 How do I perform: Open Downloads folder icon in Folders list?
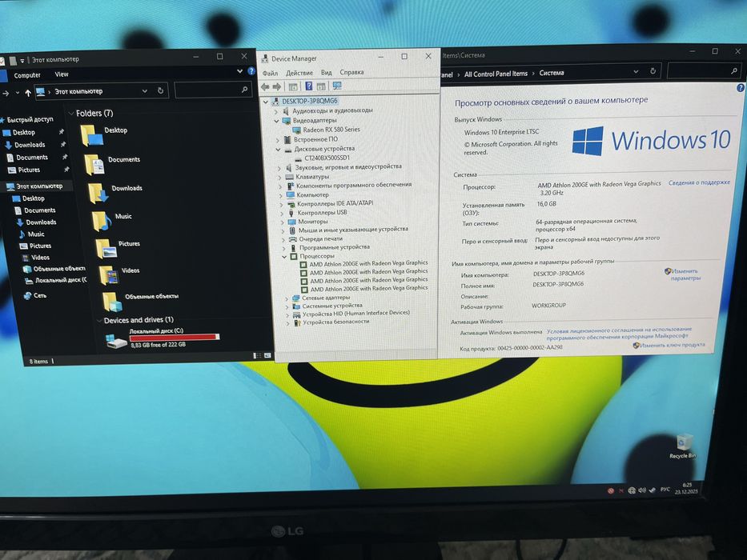click(98, 194)
